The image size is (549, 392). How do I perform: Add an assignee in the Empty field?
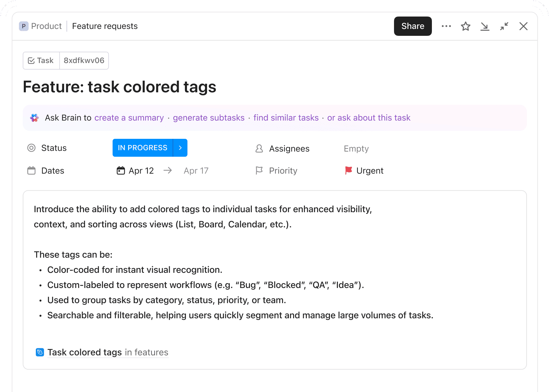(x=356, y=148)
